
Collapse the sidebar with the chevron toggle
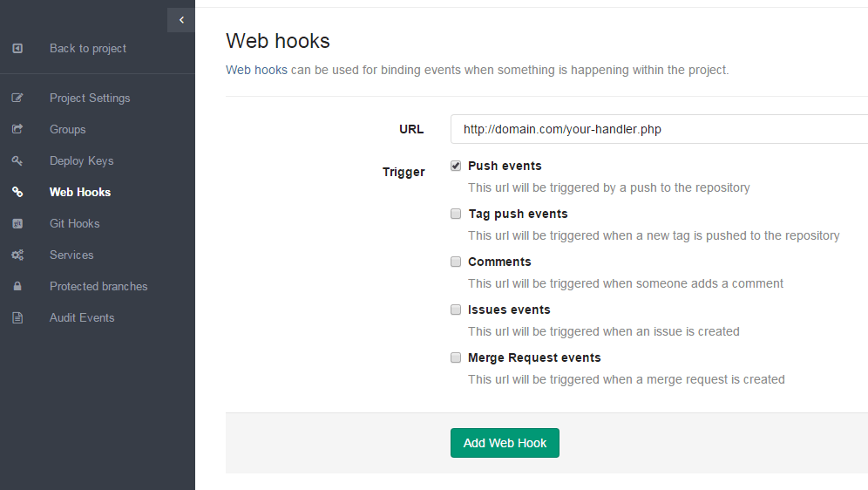[x=181, y=20]
